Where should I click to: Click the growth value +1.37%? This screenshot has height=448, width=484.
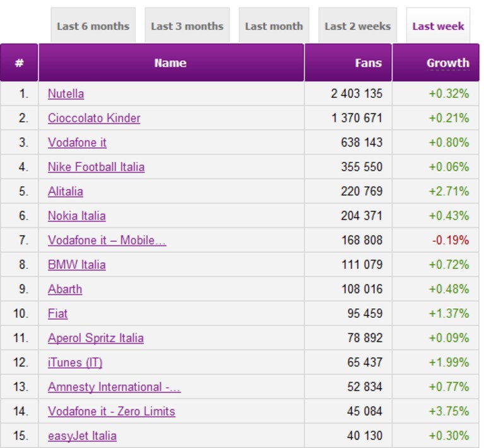click(449, 314)
